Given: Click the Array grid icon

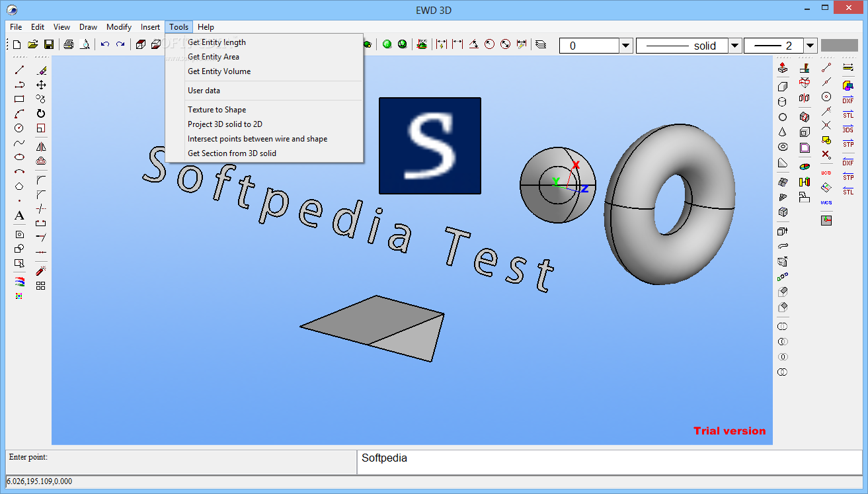Looking at the screenshot, I should coord(41,286).
